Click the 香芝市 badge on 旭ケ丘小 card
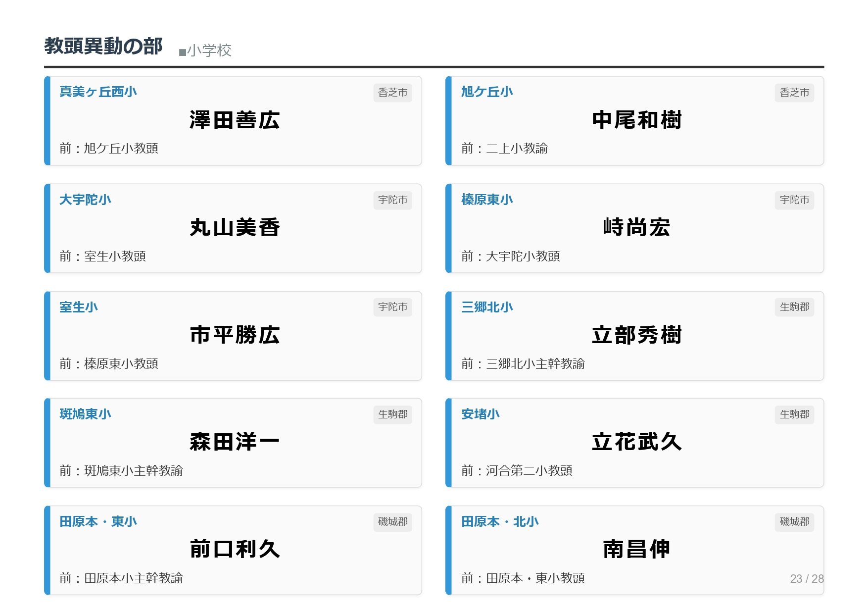This screenshot has width=868, height=614. pos(794,93)
